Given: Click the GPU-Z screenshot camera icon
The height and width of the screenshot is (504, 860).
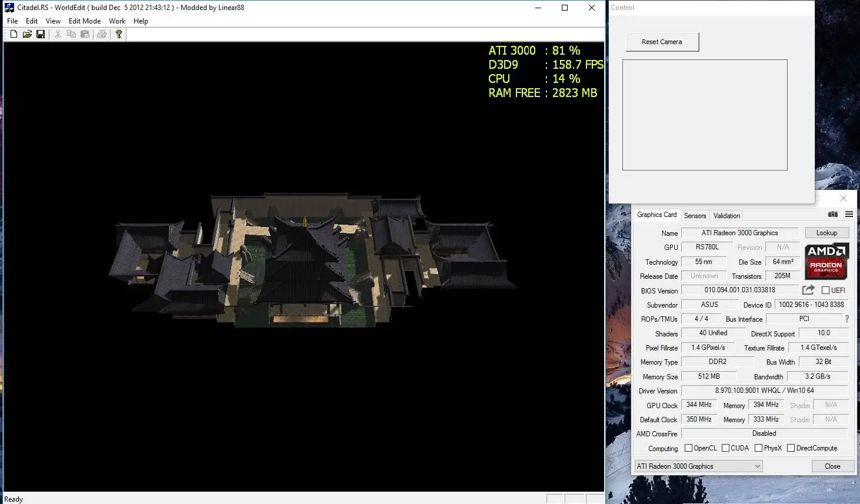Looking at the screenshot, I should 833,214.
